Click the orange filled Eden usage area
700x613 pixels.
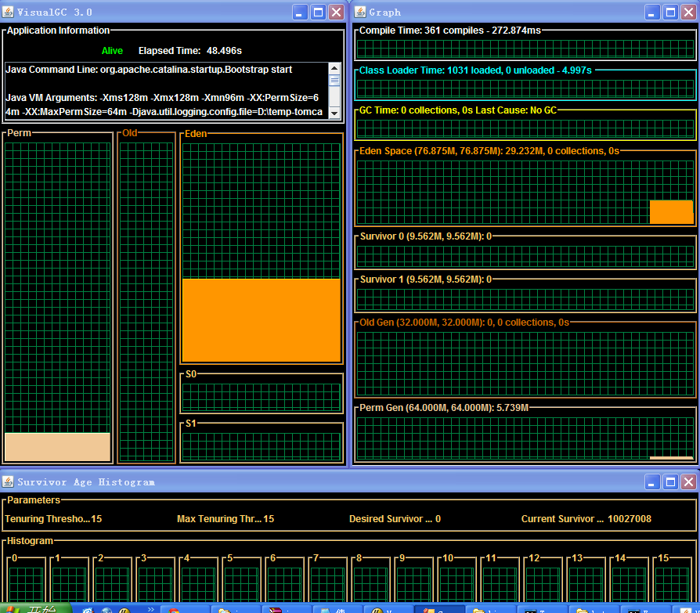pos(261,319)
